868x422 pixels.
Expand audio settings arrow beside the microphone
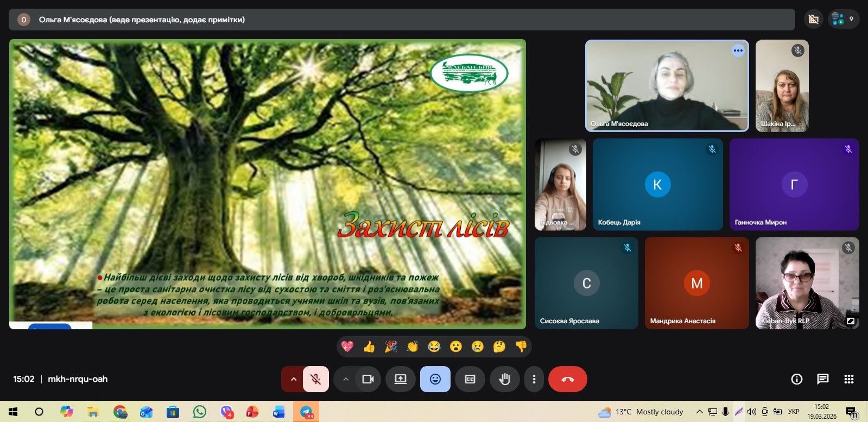(293, 379)
